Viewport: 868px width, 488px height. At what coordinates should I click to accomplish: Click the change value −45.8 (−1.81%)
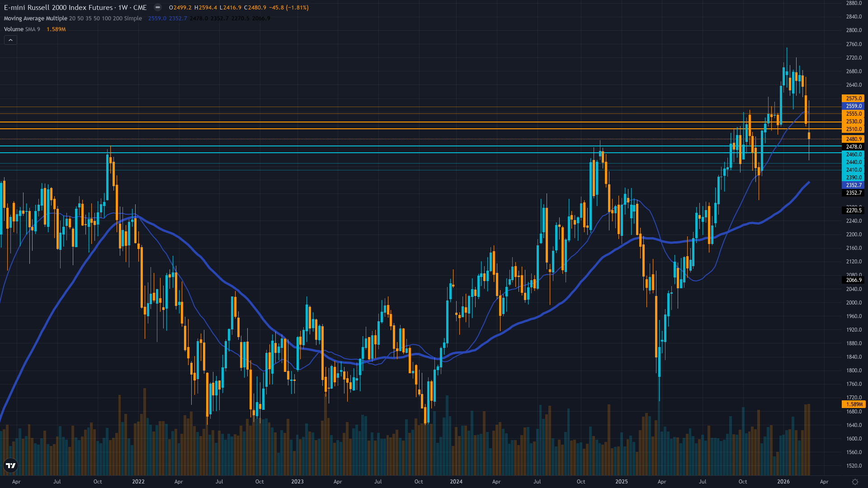point(289,8)
